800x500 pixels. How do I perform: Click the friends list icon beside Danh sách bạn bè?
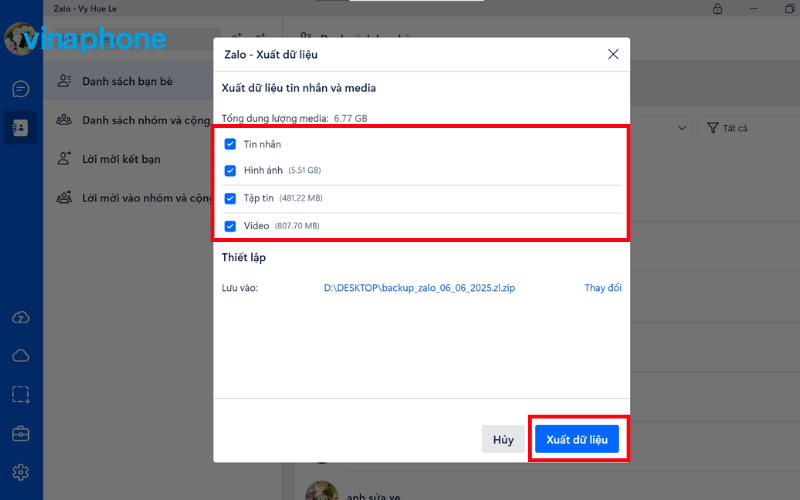(x=64, y=81)
